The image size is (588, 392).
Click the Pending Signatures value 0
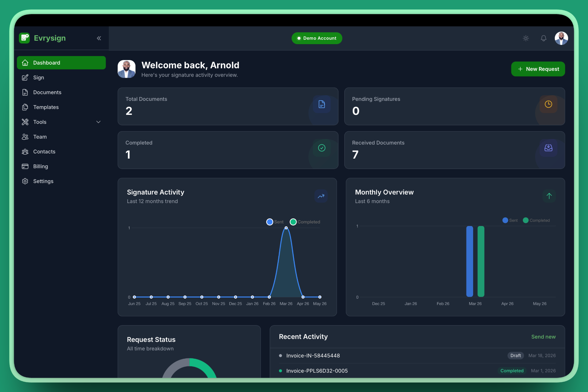coord(356,111)
